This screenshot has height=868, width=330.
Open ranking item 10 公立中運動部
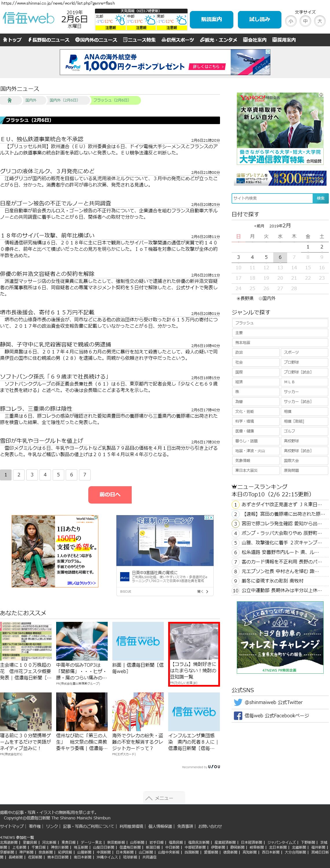[282, 590]
